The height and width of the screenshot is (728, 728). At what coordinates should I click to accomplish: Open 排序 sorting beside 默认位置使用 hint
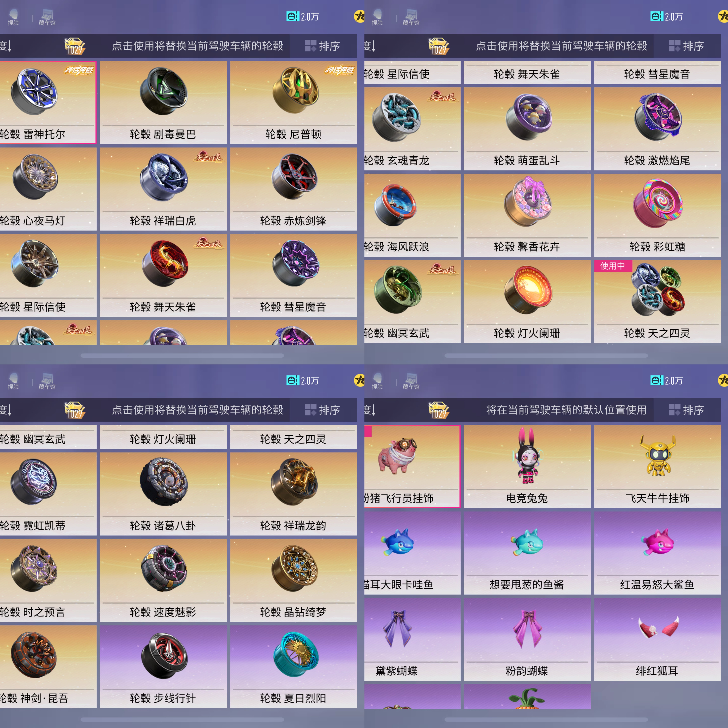click(687, 410)
